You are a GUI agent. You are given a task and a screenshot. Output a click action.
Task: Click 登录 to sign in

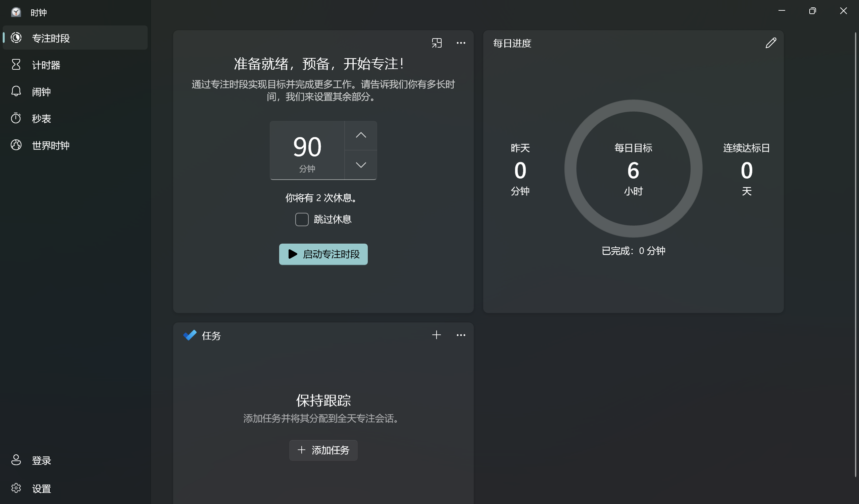pyautogui.click(x=41, y=460)
